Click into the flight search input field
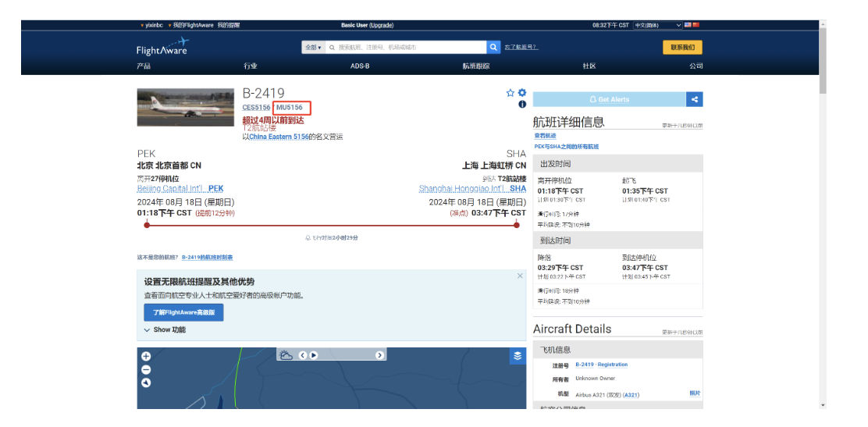The height and width of the screenshot is (427, 868). click(x=406, y=48)
